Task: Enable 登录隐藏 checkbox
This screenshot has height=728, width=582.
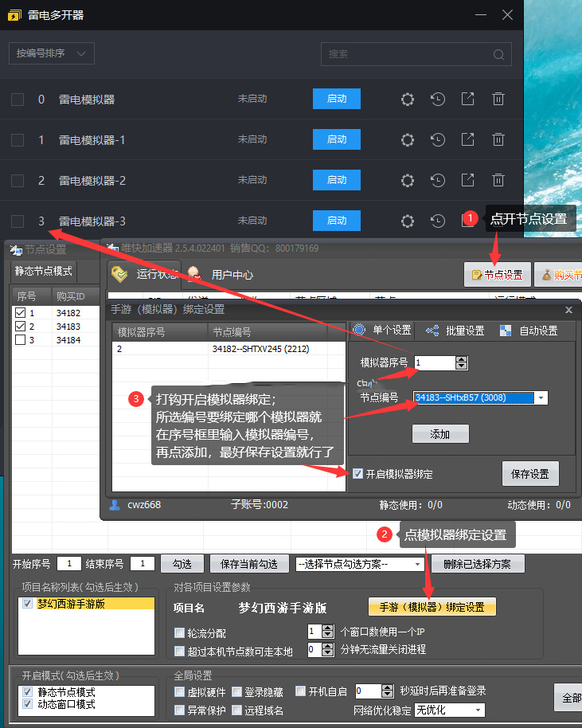Action: click(236, 692)
